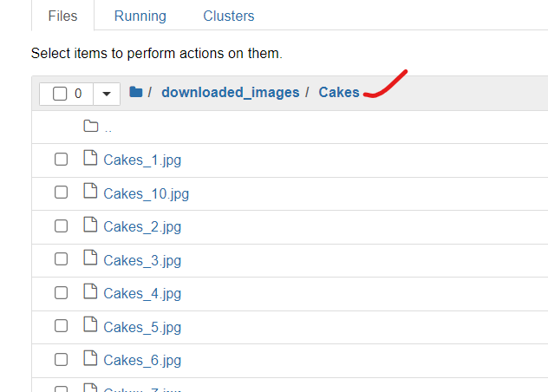The image size is (548, 392).
Task: Click the file icon beside Cakes_10.jpg
Action: pyautogui.click(x=90, y=193)
